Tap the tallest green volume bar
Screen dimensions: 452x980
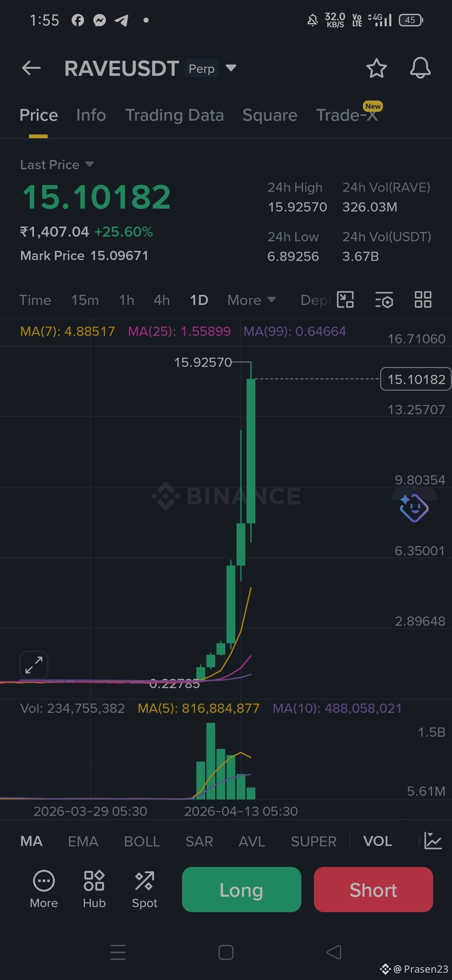point(211,761)
